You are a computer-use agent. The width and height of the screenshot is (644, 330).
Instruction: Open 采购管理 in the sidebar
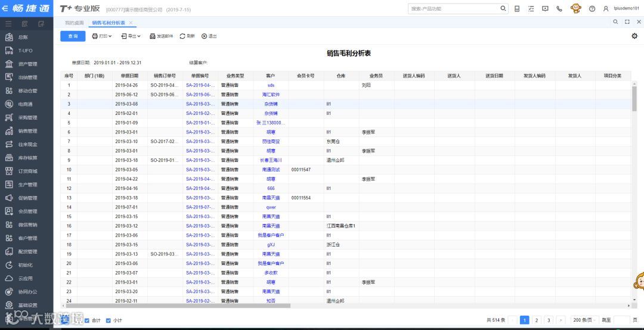(x=26, y=118)
